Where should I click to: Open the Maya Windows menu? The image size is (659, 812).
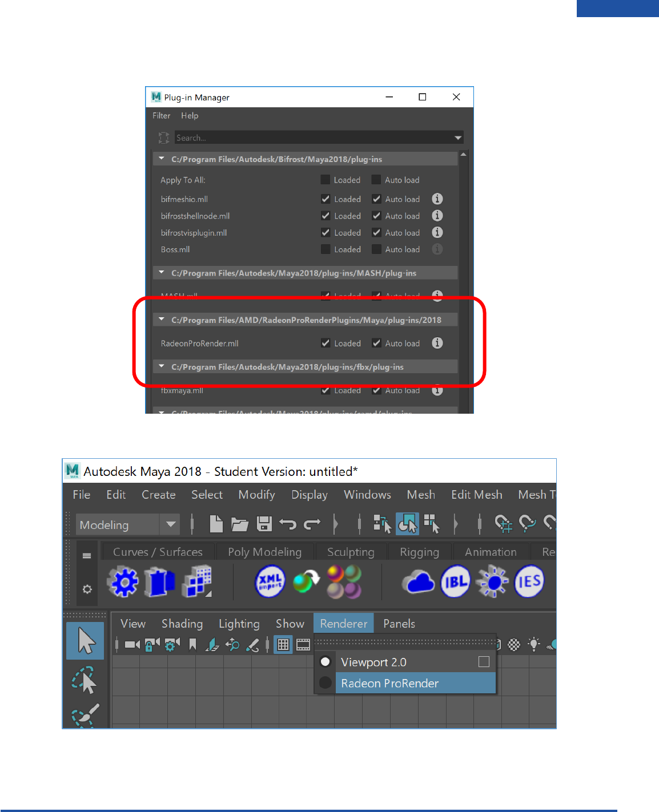(x=367, y=495)
